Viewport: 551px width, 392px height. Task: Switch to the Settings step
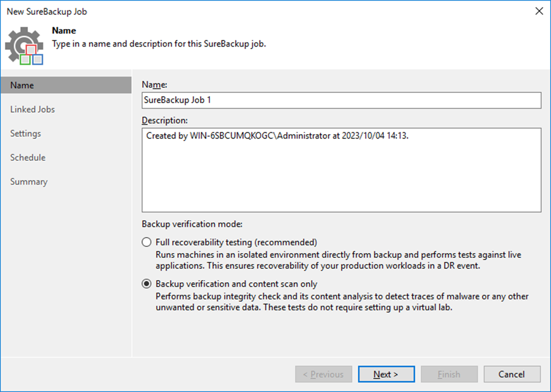pos(25,133)
